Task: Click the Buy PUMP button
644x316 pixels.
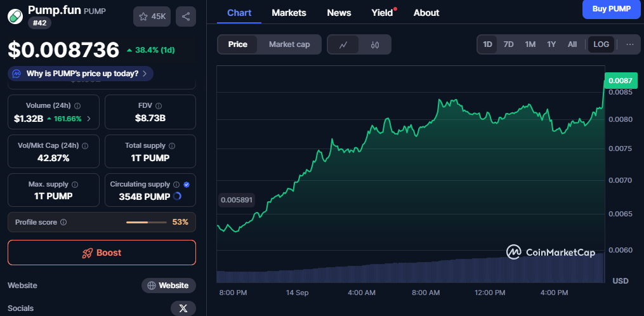Action: tap(611, 9)
